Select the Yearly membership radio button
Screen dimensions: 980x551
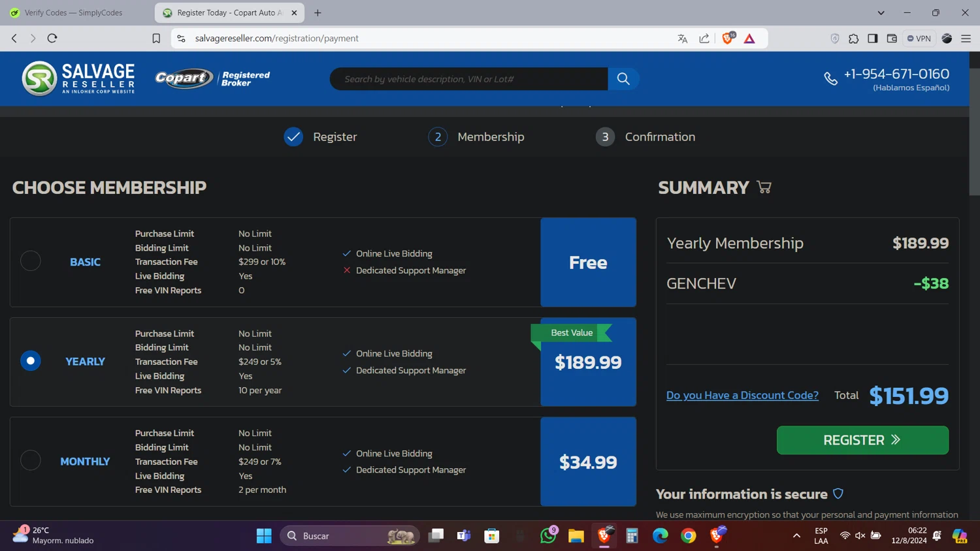[x=31, y=361]
